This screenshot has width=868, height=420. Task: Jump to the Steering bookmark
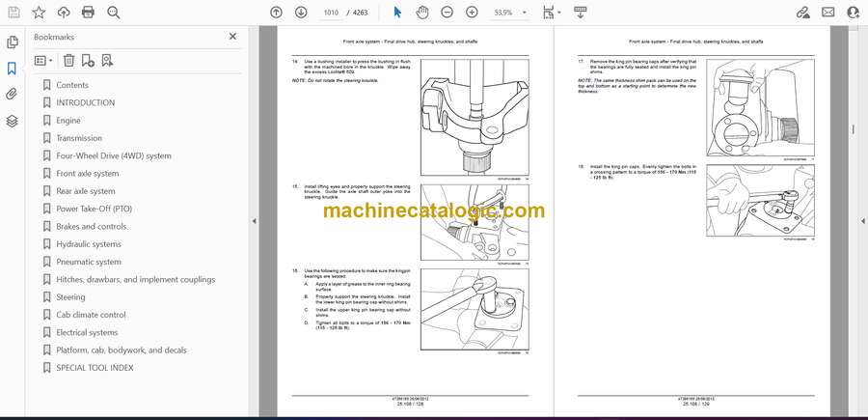point(70,297)
